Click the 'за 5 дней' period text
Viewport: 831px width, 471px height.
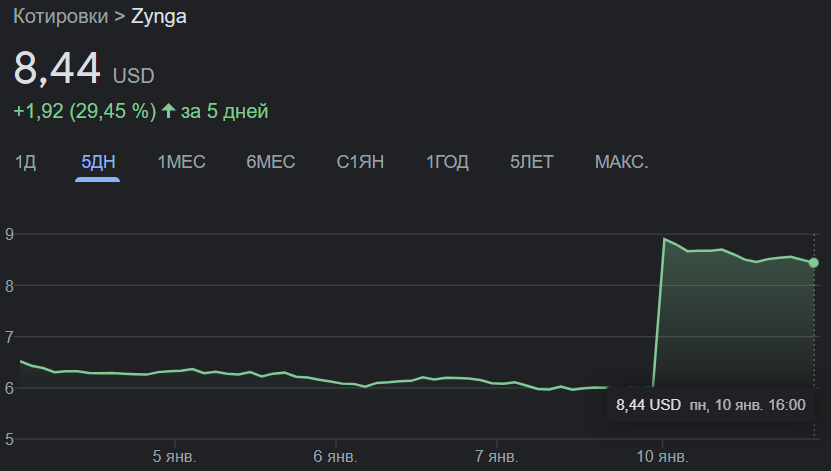[225, 111]
